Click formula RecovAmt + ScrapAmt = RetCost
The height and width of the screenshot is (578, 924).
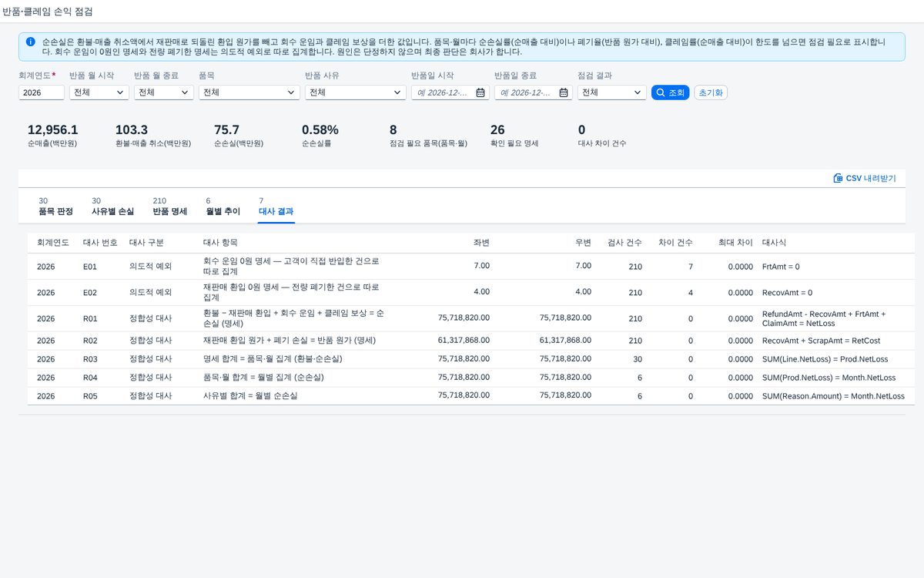coord(821,341)
